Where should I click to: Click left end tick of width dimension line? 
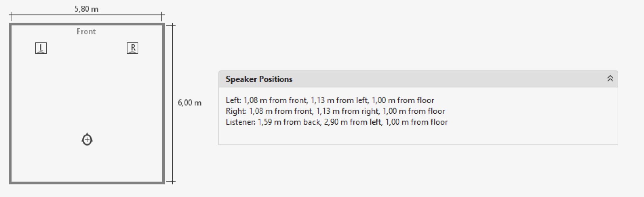[x=12, y=16]
